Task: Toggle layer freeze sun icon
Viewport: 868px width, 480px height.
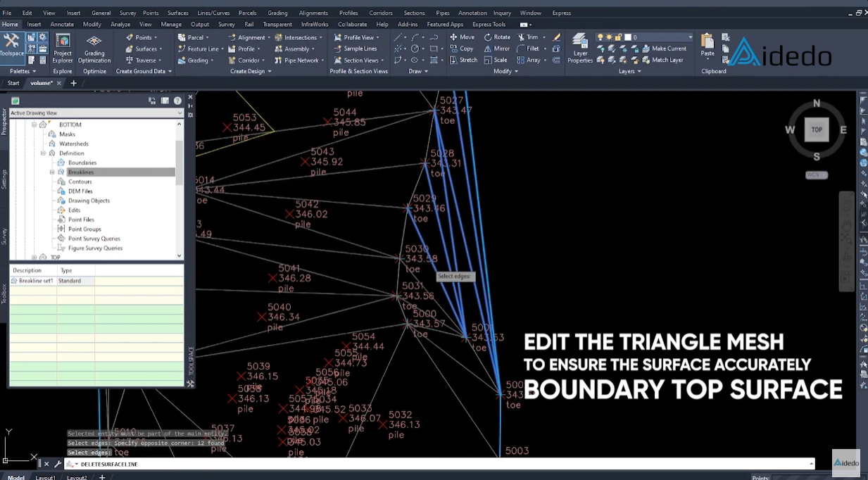Action: coord(609,37)
